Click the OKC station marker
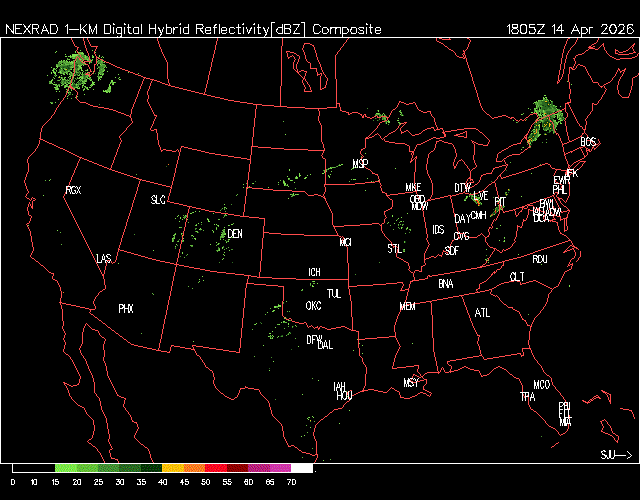The height and width of the screenshot is (500, 640). (x=313, y=306)
